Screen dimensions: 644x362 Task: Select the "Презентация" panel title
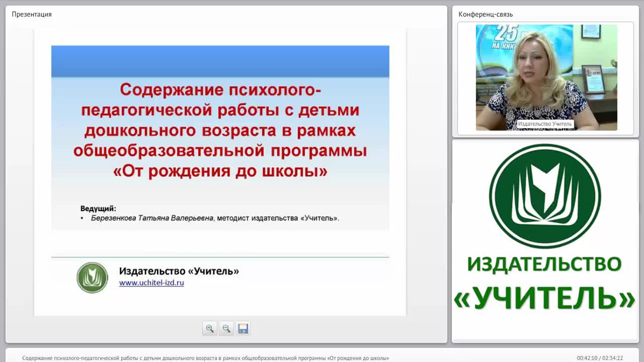click(32, 14)
